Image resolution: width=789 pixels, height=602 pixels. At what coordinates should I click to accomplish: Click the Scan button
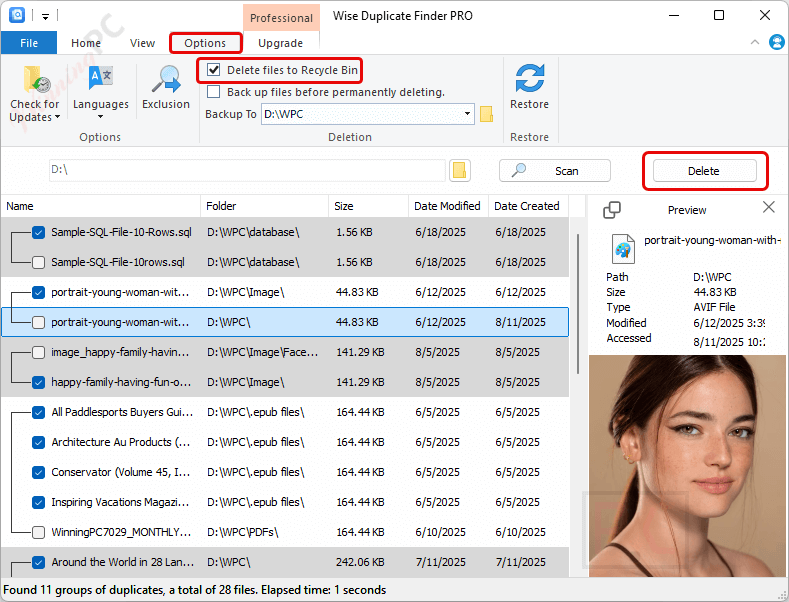pyautogui.click(x=555, y=171)
